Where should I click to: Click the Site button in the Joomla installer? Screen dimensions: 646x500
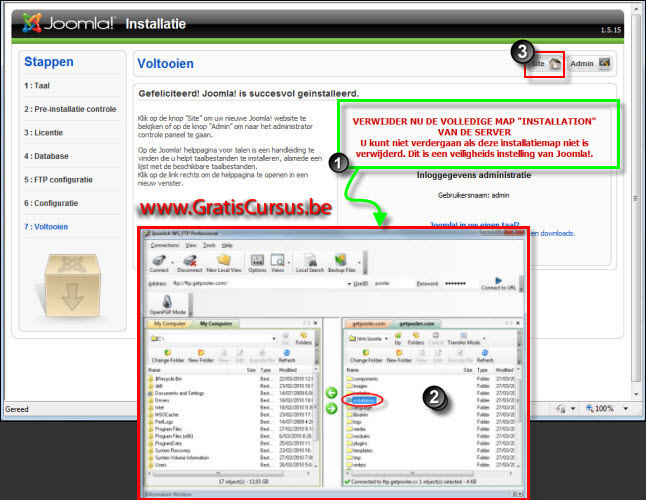[x=545, y=64]
